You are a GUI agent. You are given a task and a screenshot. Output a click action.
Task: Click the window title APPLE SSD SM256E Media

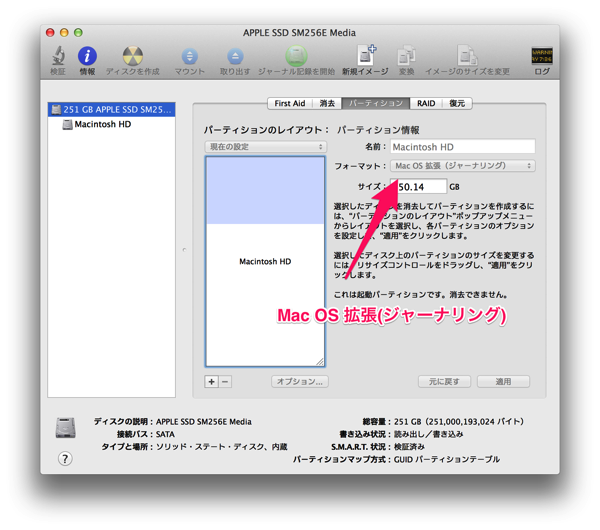(299, 33)
